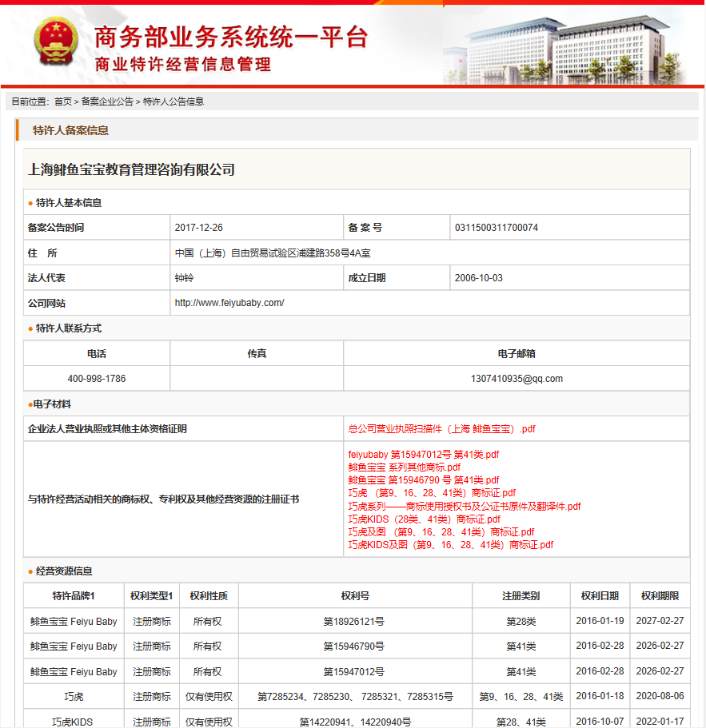Click the 注册类别 column header
This screenshot has width=706, height=728.
521,595
